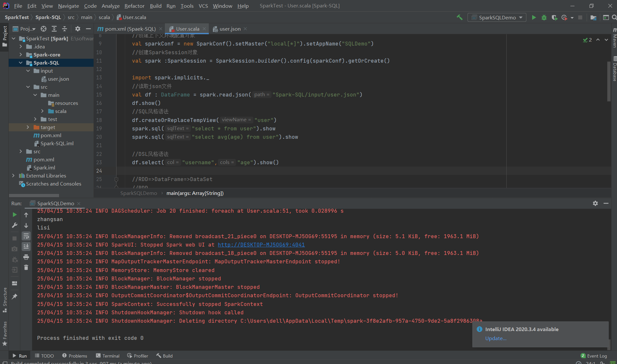Clear all console output with trash icon
Viewport: 617px width, 364px height.
tap(26, 268)
